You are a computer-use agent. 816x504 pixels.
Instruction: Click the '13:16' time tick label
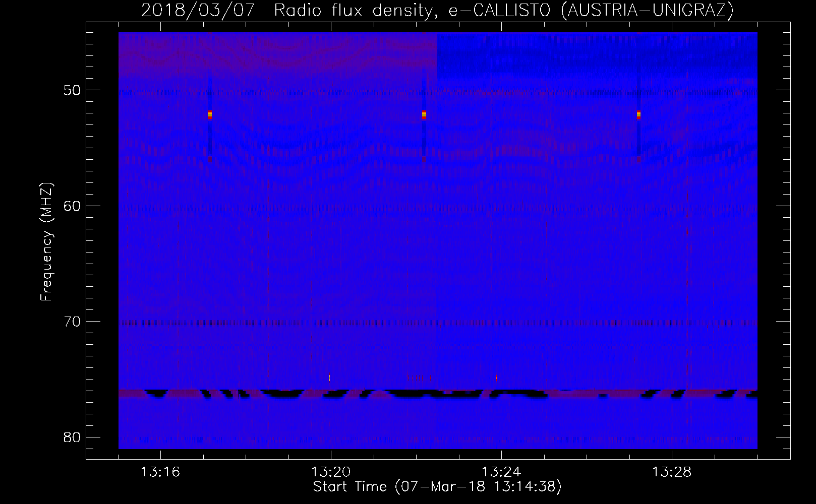click(x=160, y=472)
